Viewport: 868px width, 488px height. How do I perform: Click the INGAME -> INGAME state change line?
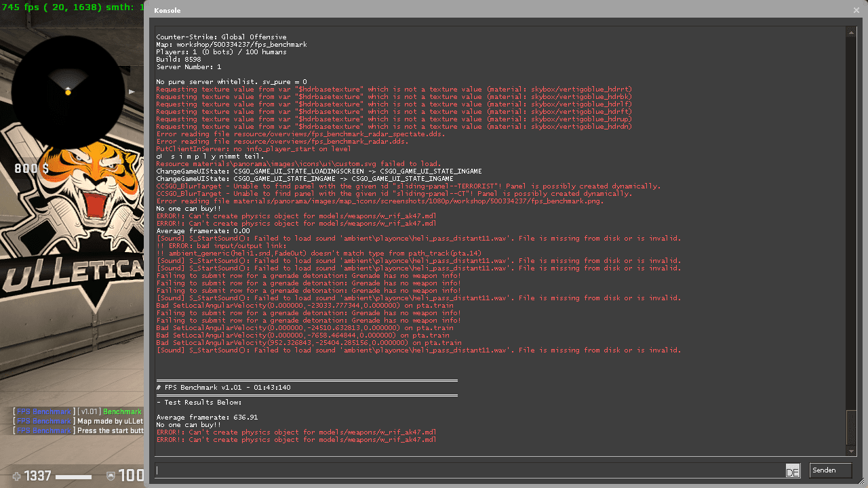tap(304, 179)
